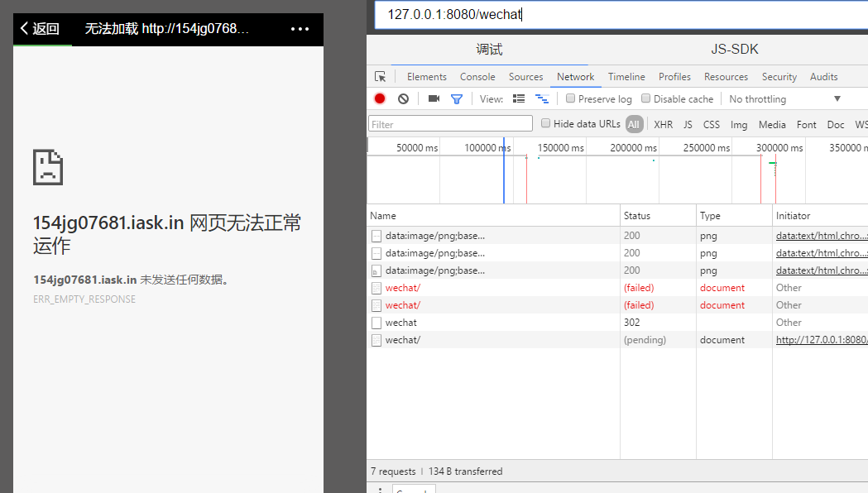
Task: Click the sad page error icon
Action: coord(48,167)
